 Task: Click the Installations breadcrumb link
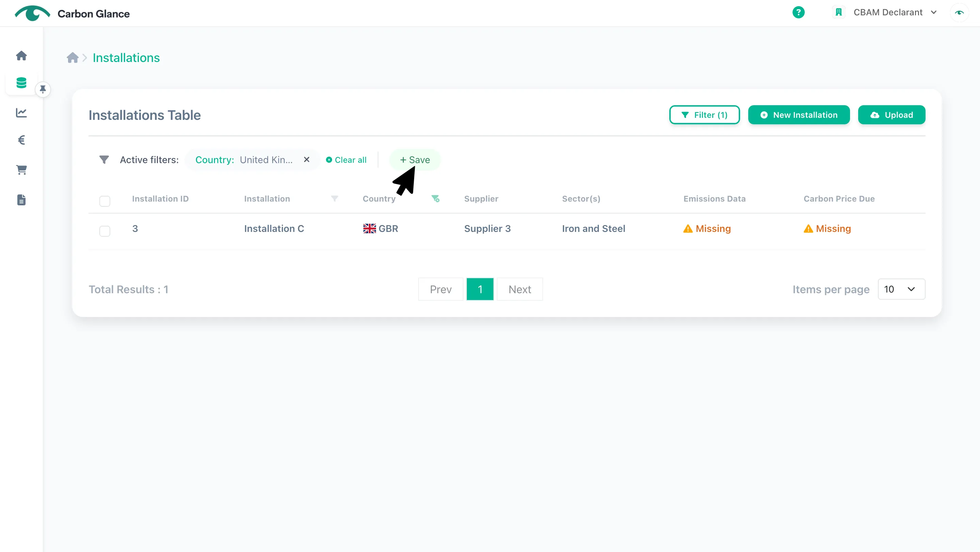pos(126,58)
